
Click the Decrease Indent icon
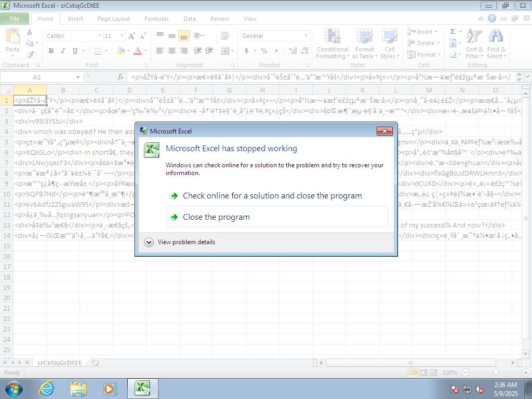coord(197,50)
